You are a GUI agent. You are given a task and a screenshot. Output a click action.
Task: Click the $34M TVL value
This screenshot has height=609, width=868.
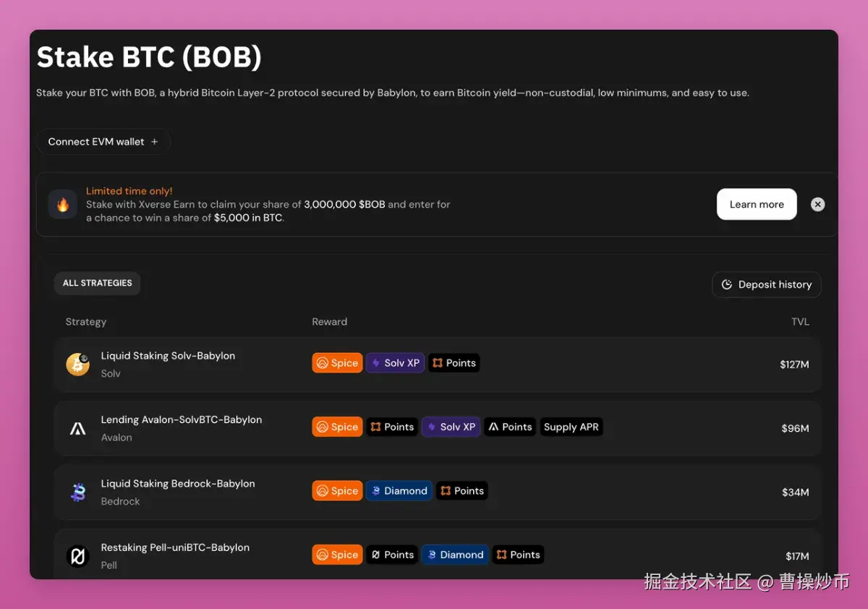click(796, 493)
